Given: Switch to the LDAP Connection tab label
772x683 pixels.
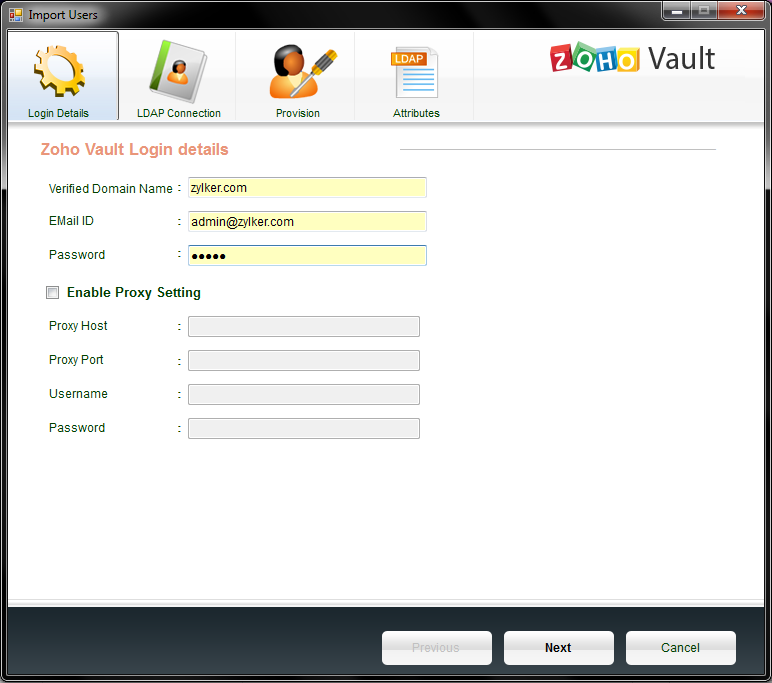Looking at the screenshot, I should tap(179, 113).
